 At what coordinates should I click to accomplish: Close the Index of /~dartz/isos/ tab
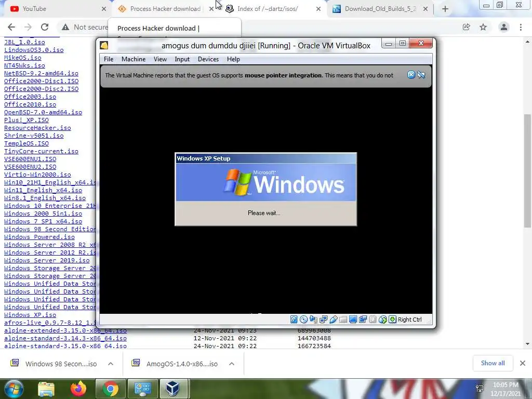pos(318,9)
